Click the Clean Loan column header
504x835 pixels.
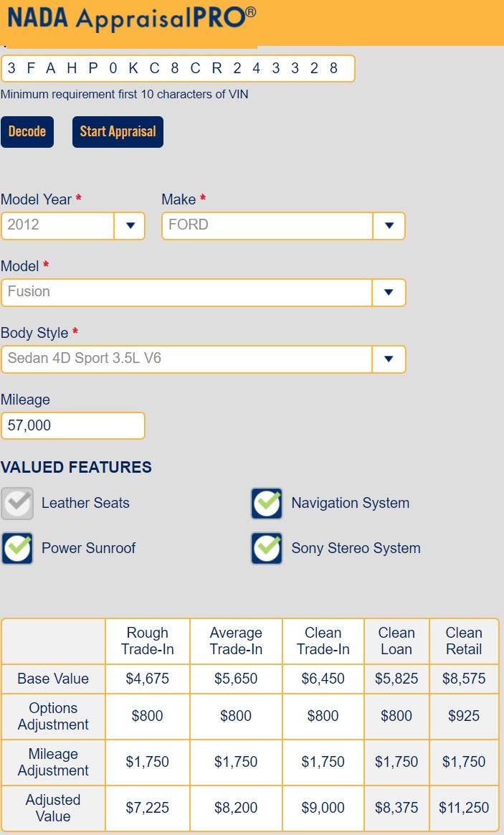pos(396,641)
